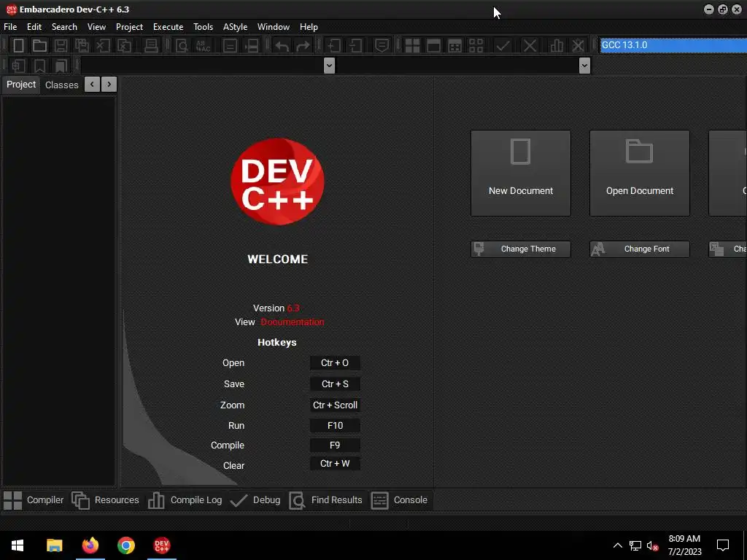Viewport: 747px width, 560px height.
Task: Show the Find Results tab
Action: pyautogui.click(x=326, y=500)
